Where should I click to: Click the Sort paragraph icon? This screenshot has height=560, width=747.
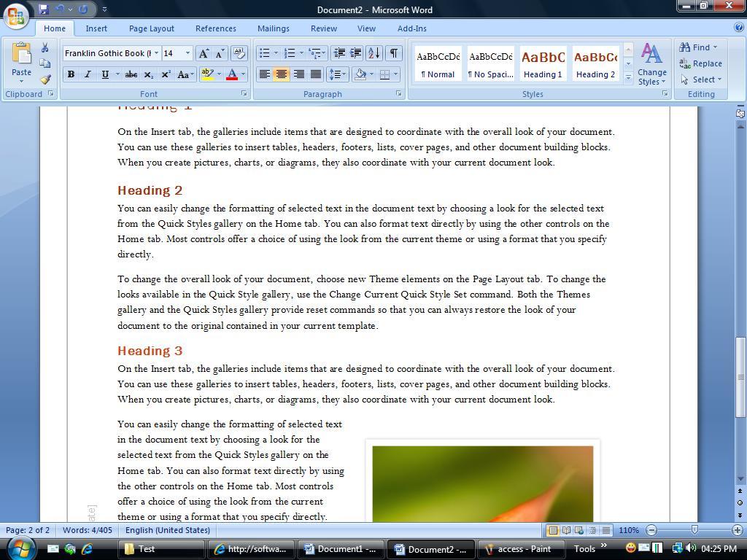coord(373,53)
